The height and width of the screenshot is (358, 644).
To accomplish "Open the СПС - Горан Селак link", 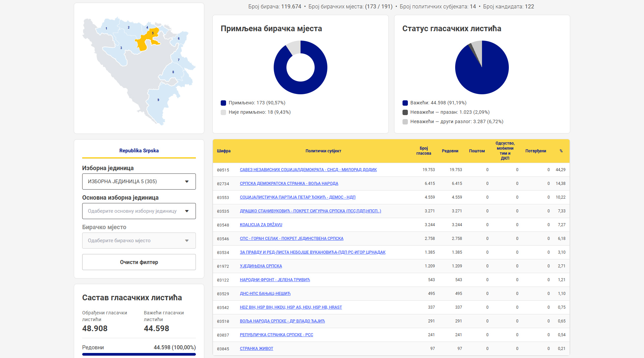I will point(291,239).
